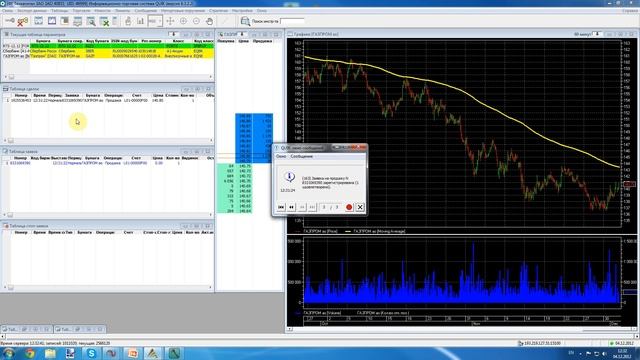
Task: Click the zoom in plus circle icon
Action: tap(183, 21)
